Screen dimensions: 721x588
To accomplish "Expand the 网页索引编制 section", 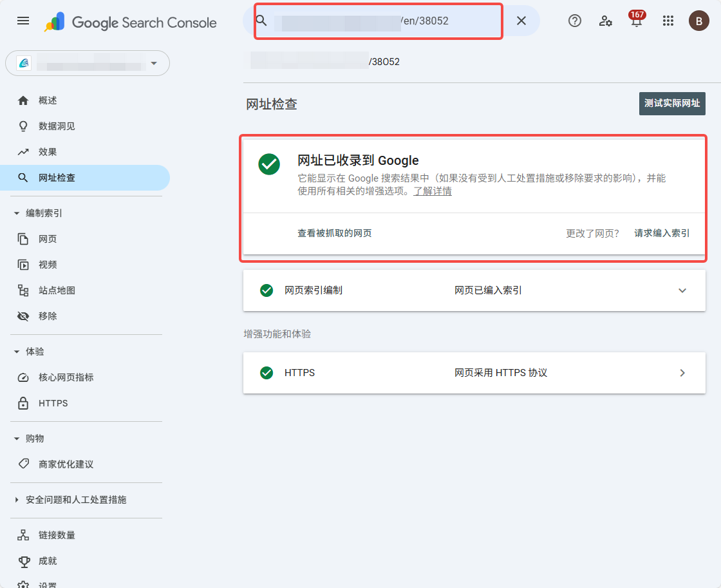I will (x=682, y=290).
